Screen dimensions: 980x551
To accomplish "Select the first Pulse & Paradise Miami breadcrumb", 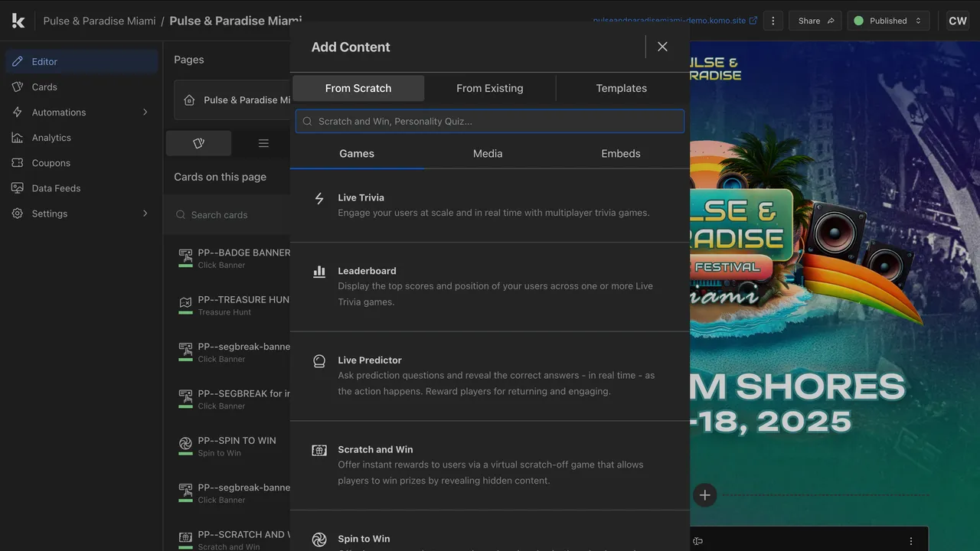I will (x=100, y=21).
